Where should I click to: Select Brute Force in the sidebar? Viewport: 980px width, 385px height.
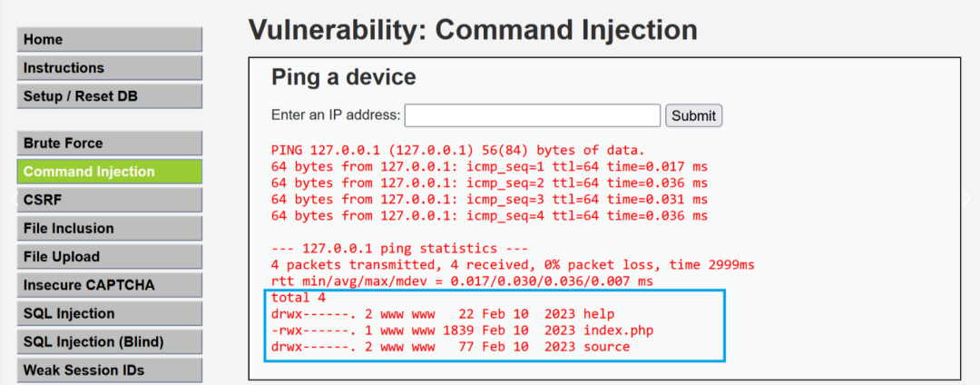[x=109, y=143]
